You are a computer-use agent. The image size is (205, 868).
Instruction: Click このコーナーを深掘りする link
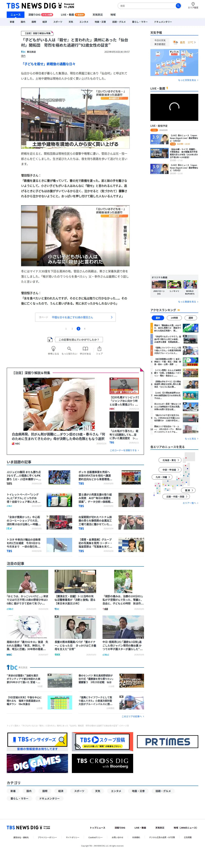(x=124, y=450)
